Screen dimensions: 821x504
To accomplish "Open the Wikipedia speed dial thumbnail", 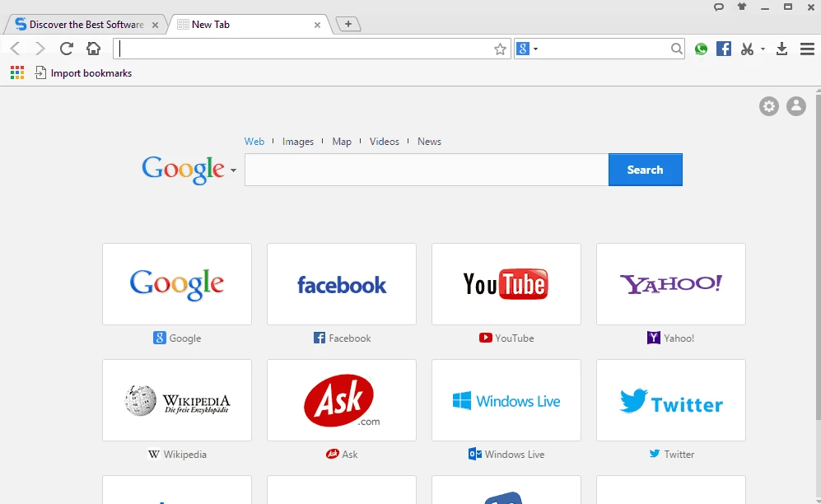I will [177, 400].
